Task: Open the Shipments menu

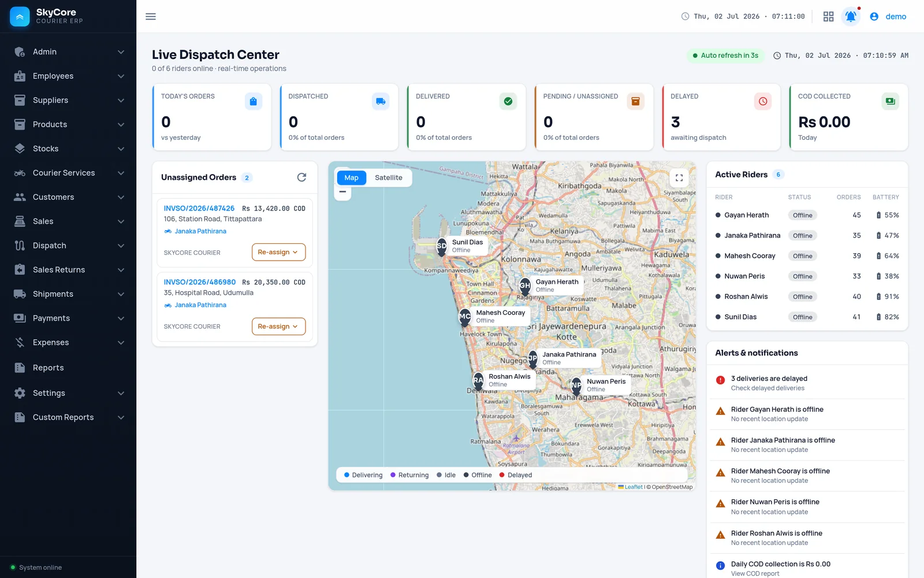Action: pos(68,294)
